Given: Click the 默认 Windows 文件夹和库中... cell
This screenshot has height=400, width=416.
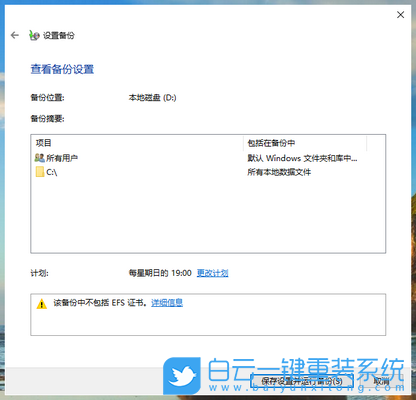Looking at the screenshot, I should pos(302,158).
